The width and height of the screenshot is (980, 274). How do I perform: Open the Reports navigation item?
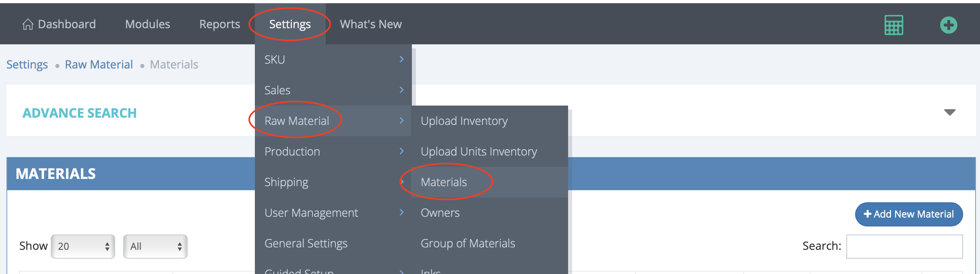219,24
